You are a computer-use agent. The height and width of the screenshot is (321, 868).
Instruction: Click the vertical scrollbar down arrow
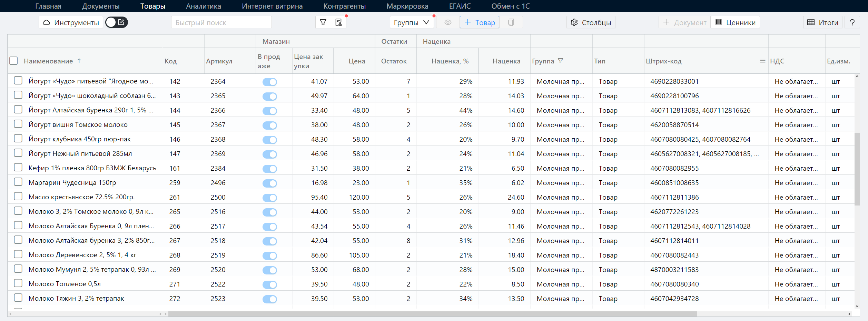(857, 306)
